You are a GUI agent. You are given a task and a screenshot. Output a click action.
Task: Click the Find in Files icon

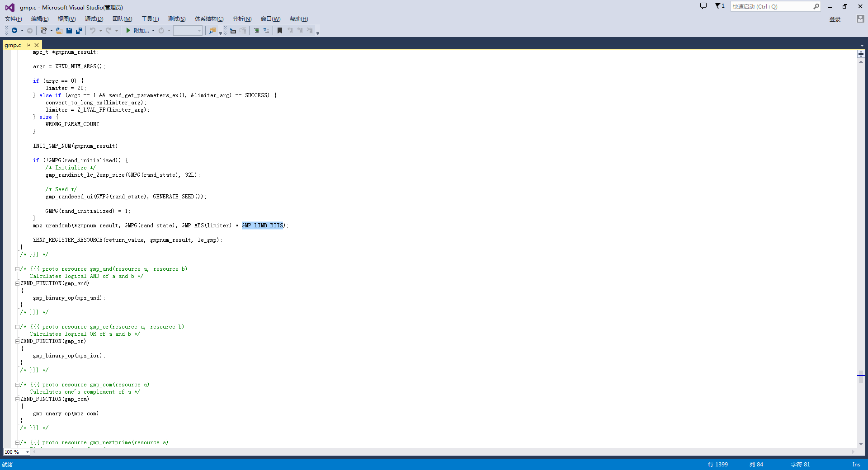(212, 31)
